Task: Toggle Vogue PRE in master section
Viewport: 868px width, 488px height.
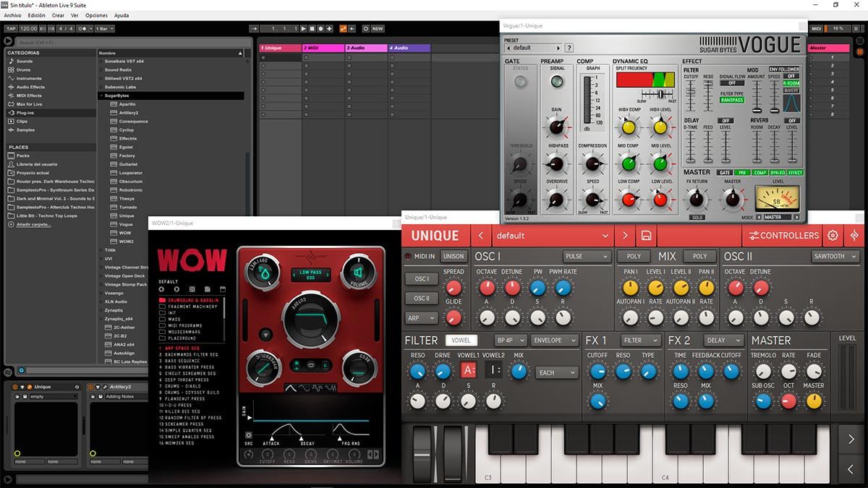Action: pyautogui.click(x=743, y=173)
